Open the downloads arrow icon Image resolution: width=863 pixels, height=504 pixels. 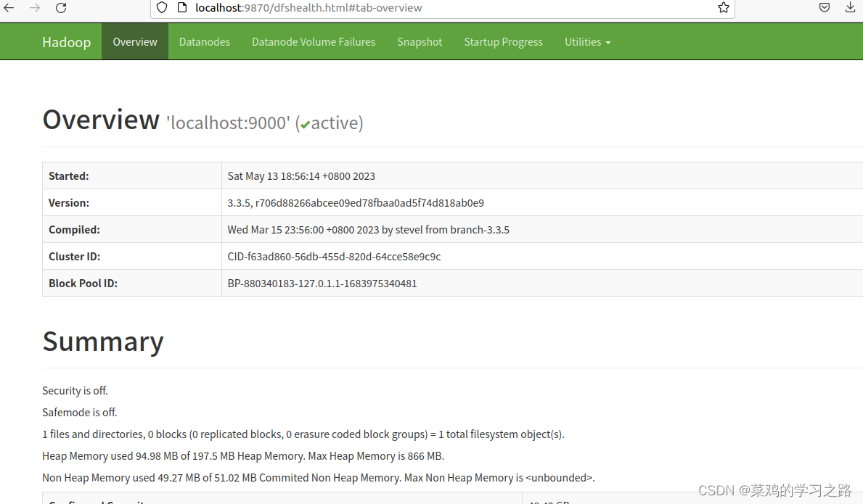pos(850,8)
